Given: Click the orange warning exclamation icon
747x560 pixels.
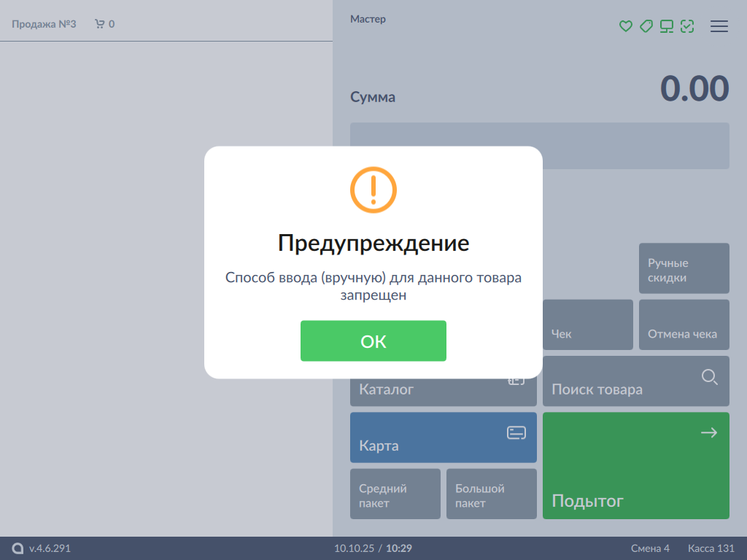Looking at the screenshot, I should [373, 190].
